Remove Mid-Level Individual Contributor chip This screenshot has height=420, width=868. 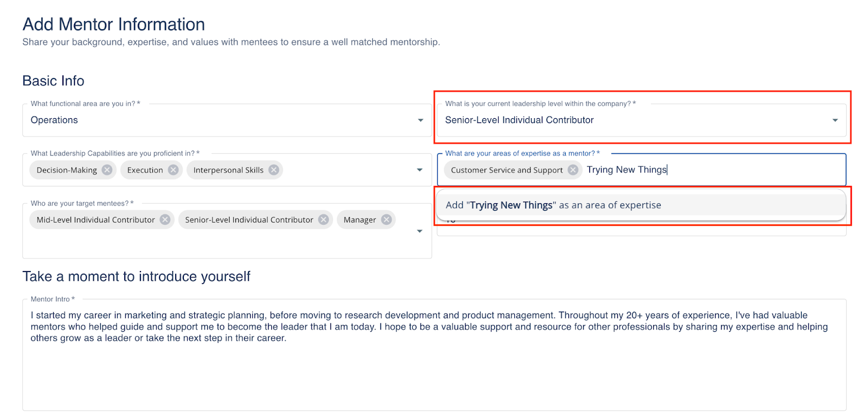pos(165,219)
